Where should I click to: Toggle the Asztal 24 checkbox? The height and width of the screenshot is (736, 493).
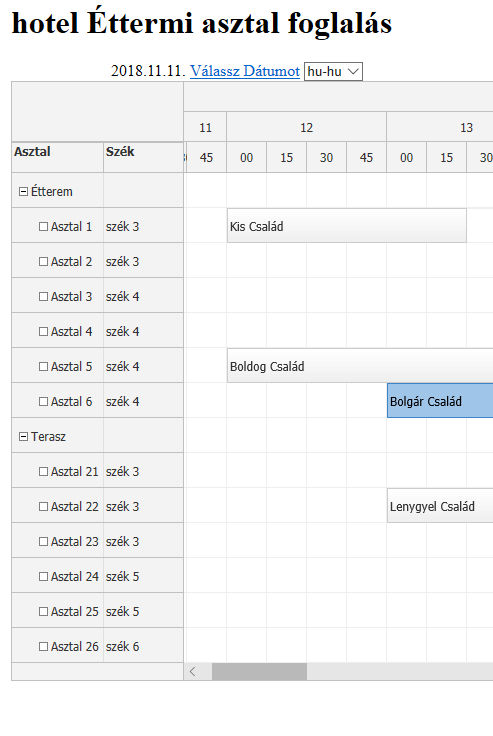43,577
